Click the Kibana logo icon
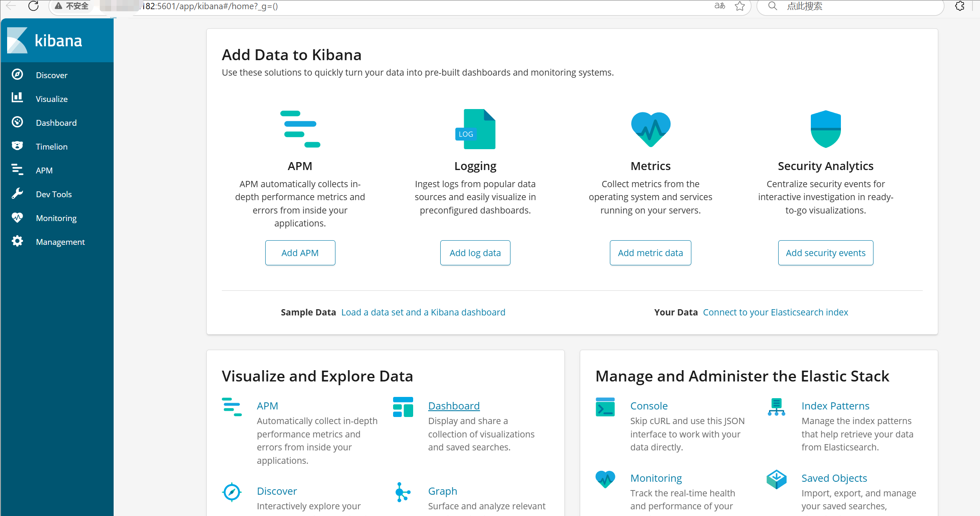The width and height of the screenshot is (980, 516). pyautogui.click(x=18, y=41)
